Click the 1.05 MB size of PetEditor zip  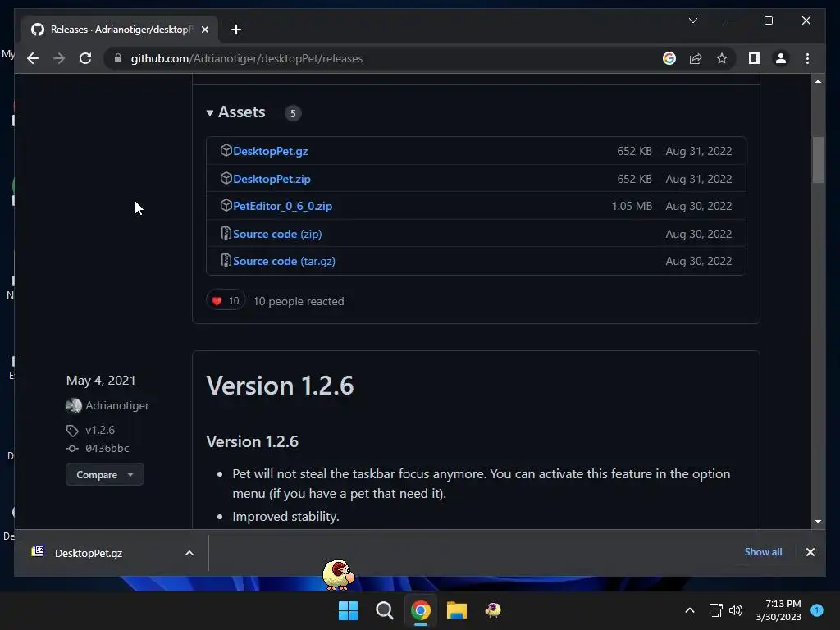tap(632, 206)
